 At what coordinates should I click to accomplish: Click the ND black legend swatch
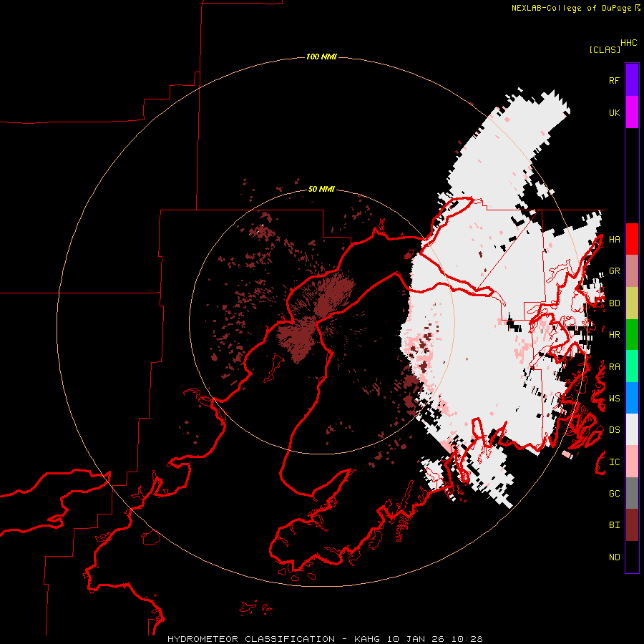coord(632,557)
